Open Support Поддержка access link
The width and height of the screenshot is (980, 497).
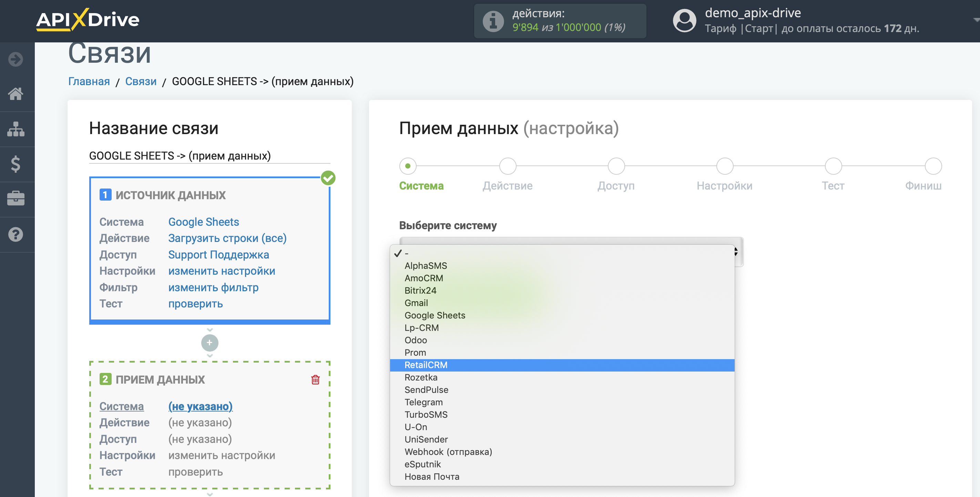click(x=219, y=255)
